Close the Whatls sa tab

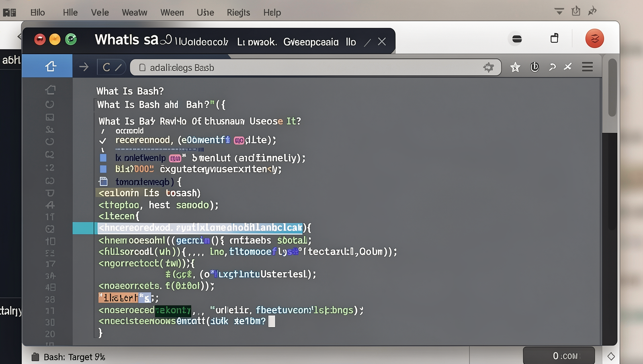point(382,41)
